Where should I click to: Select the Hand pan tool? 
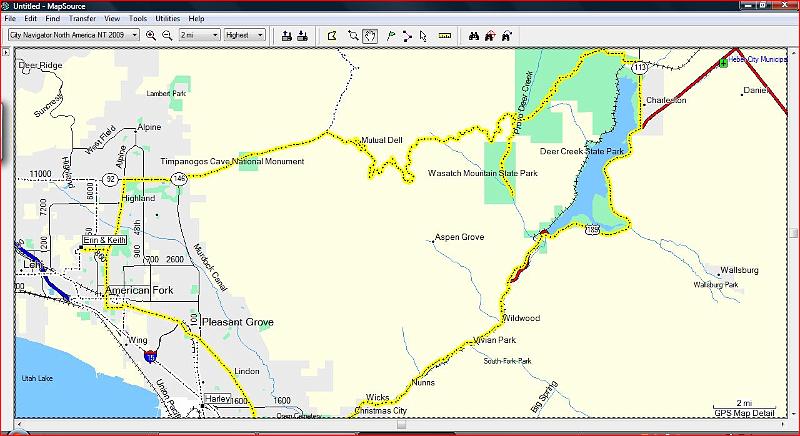click(x=370, y=36)
